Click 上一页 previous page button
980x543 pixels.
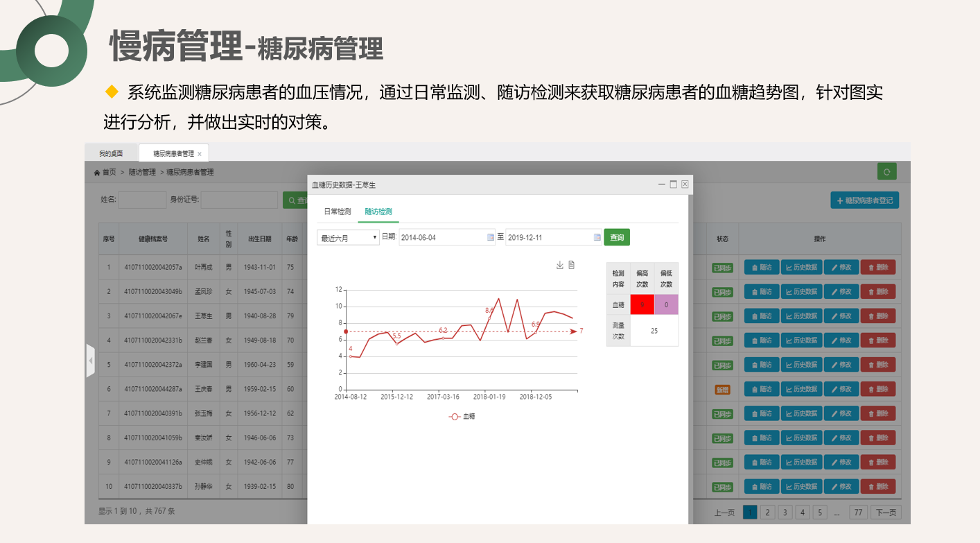click(x=724, y=512)
